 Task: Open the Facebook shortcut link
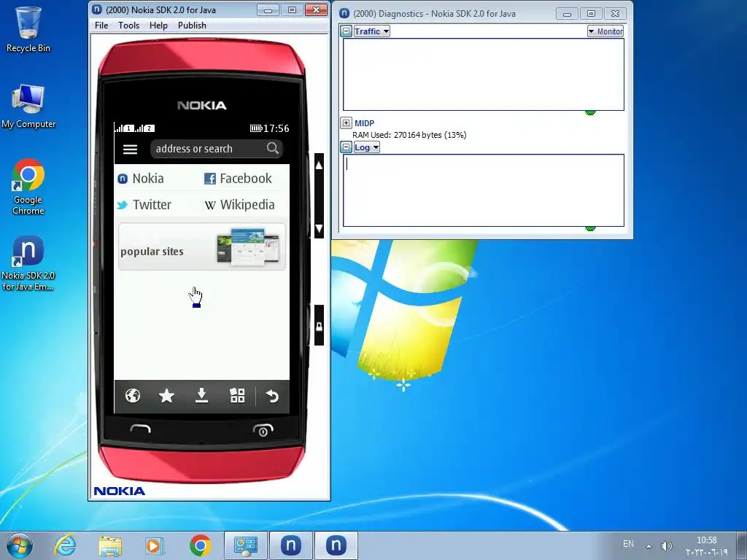point(239,179)
